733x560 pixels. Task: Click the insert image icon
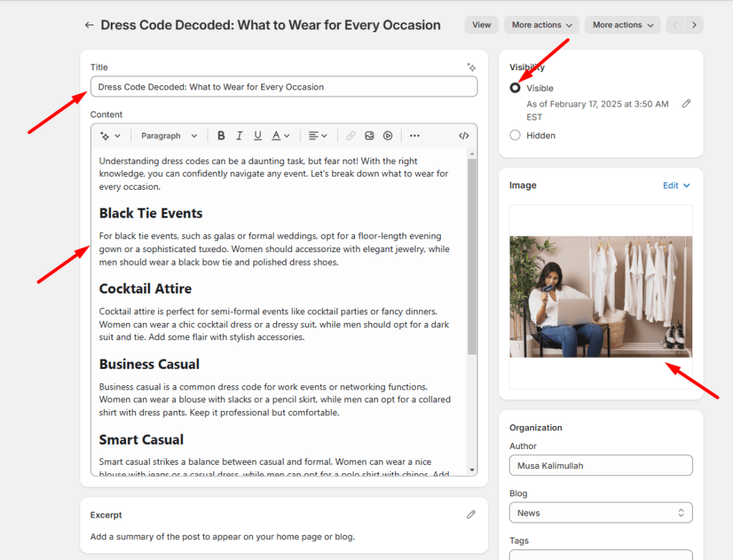click(x=369, y=135)
